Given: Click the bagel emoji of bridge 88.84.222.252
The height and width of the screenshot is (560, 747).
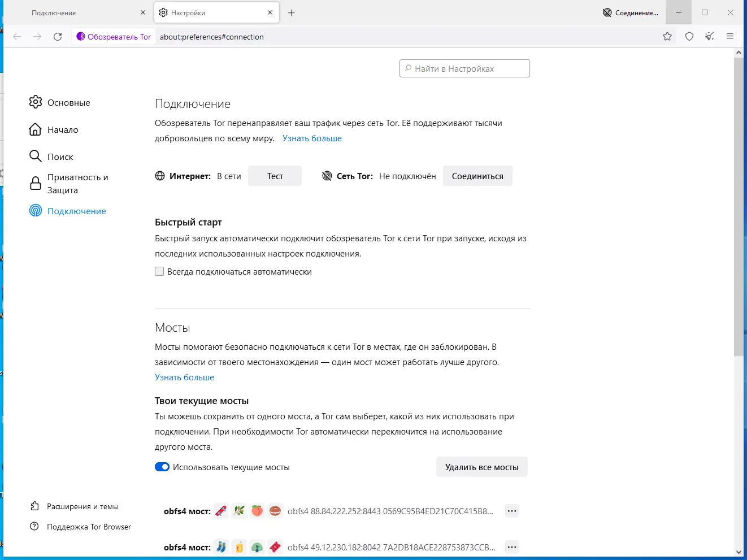Looking at the screenshot, I should click(x=275, y=511).
